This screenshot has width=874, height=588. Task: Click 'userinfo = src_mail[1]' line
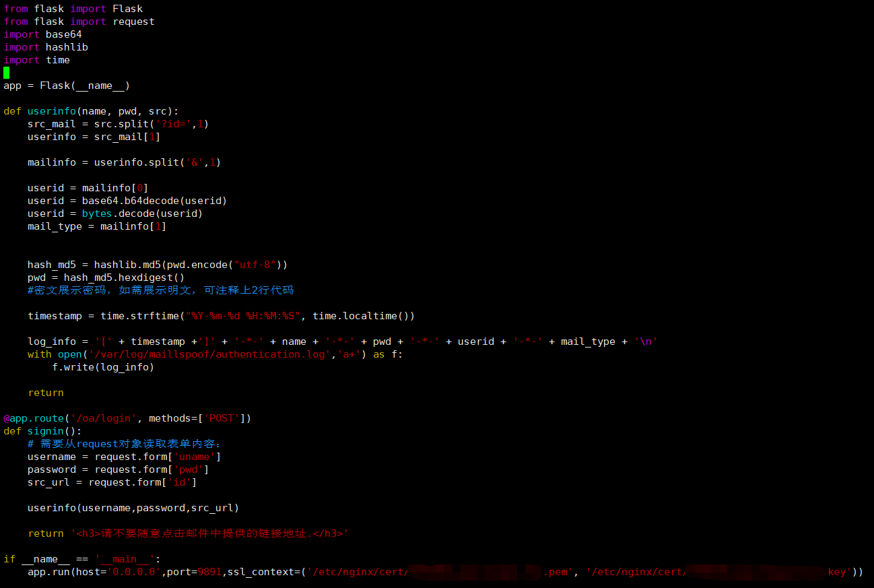click(x=94, y=137)
